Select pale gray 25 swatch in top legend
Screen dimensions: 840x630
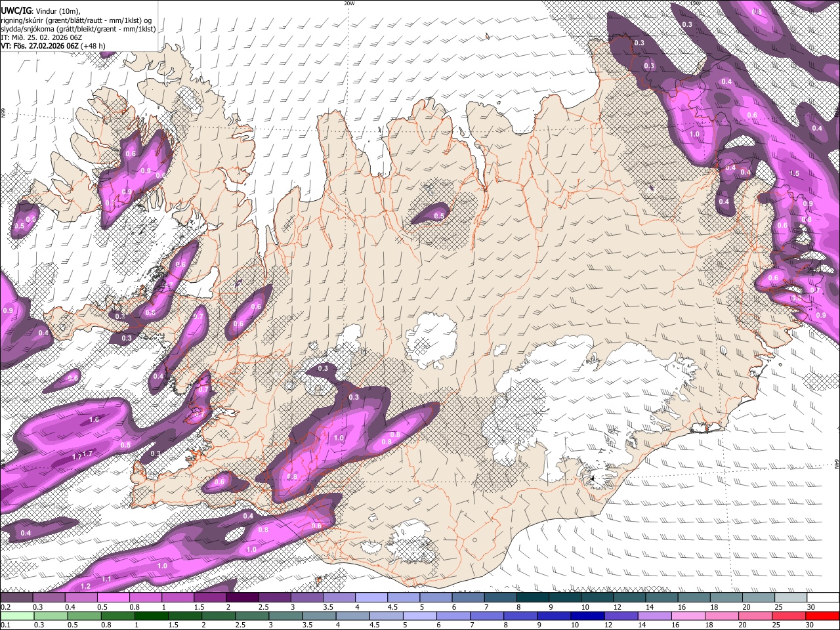point(791,598)
